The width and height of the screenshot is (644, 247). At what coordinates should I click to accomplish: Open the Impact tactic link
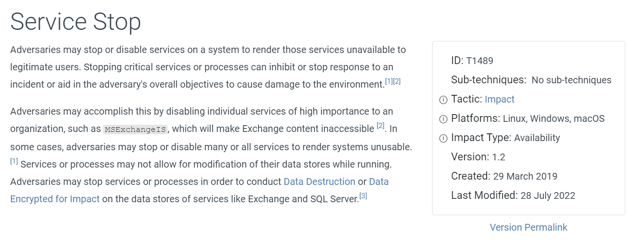point(499,99)
